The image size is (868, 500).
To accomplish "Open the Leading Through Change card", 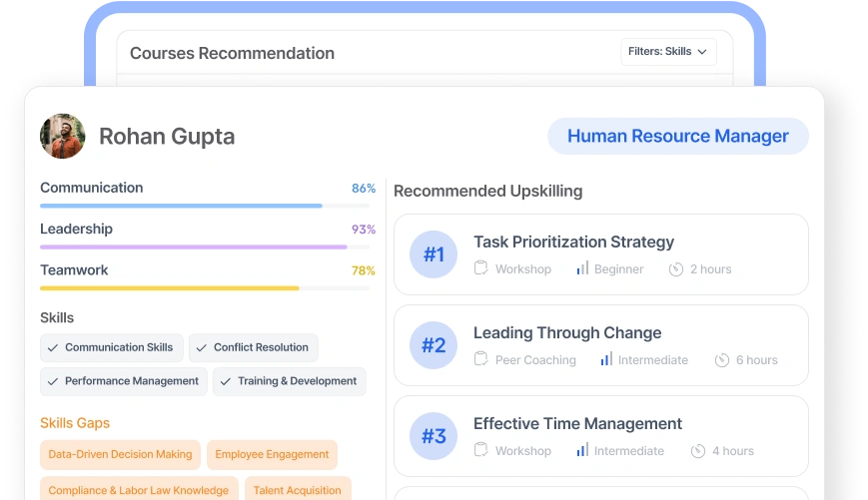I will (601, 345).
